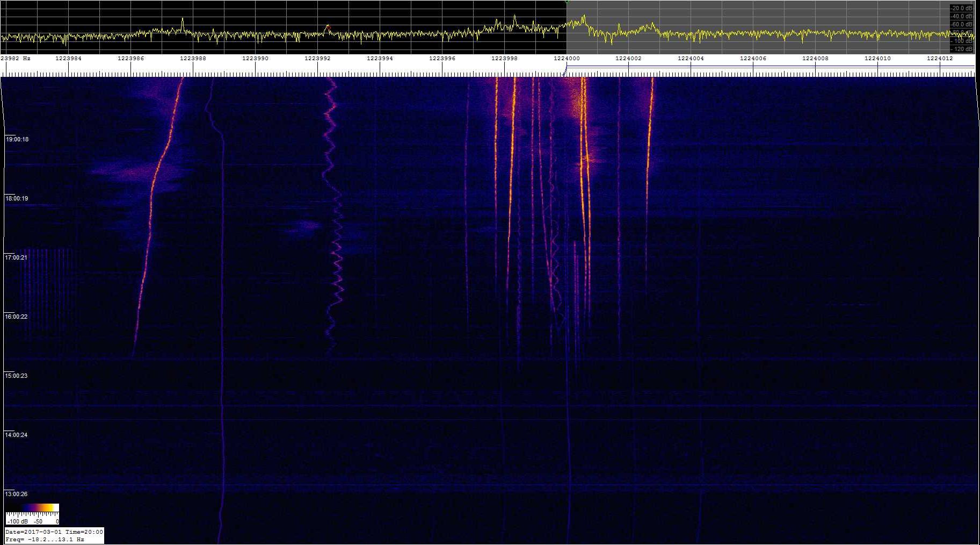980x545 pixels.
Task: Click the 1224010 frequency axis label
Action: pos(877,59)
